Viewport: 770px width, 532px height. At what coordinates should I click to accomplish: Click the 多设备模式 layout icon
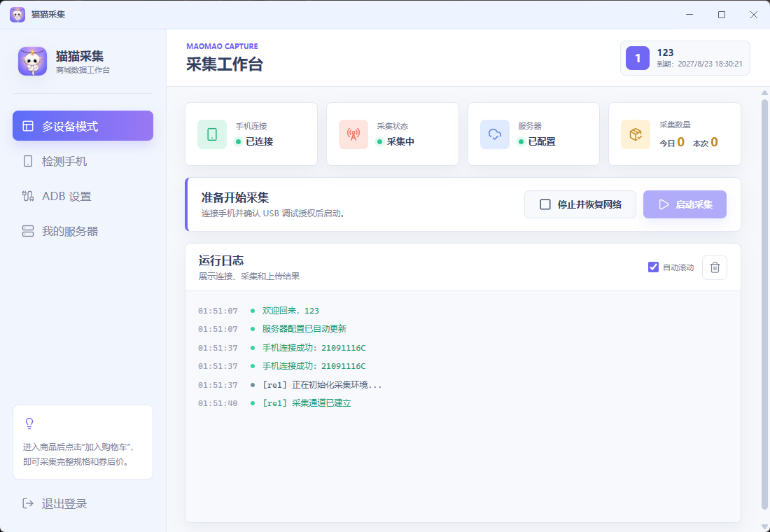(28, 126)
